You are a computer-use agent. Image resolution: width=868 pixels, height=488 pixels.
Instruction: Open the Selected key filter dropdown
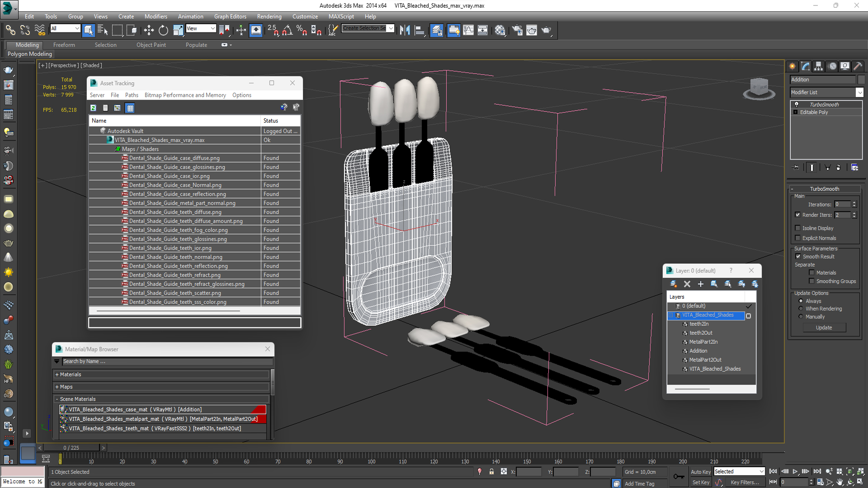(739, 471)
